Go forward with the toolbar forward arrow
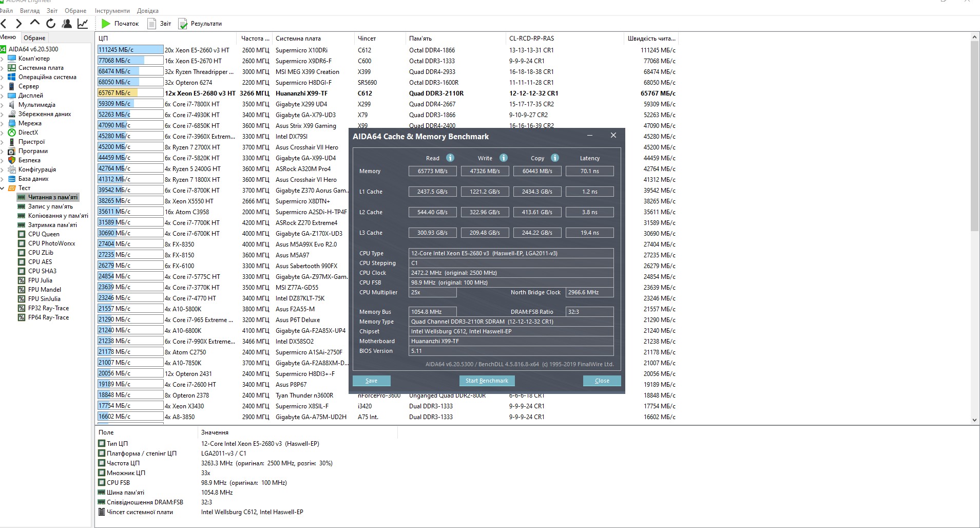The width and height of the screenshot is (980, 528). pos(19,23)
